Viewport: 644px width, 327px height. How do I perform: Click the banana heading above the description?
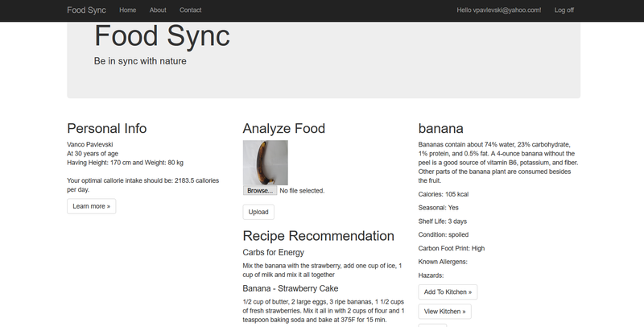point(441,128)
